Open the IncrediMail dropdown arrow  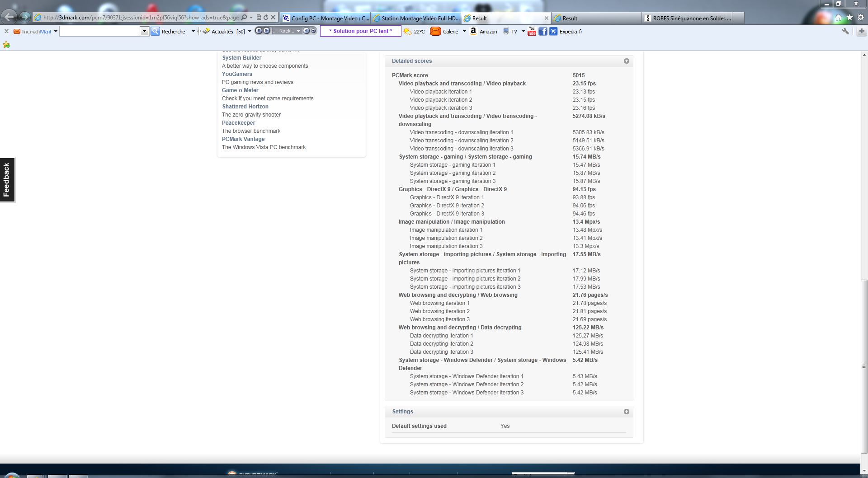(x=56, y=31)
